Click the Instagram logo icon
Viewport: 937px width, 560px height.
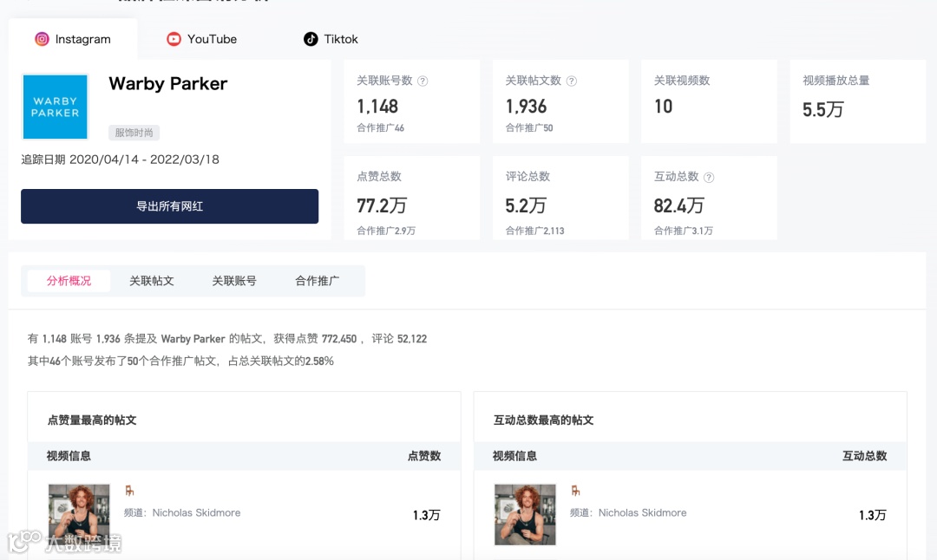coord(42,39)
